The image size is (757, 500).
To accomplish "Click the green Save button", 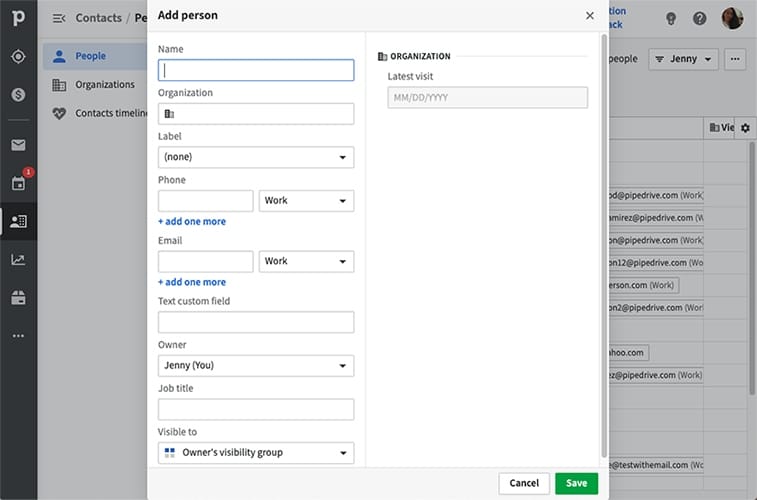I will 576,483.
